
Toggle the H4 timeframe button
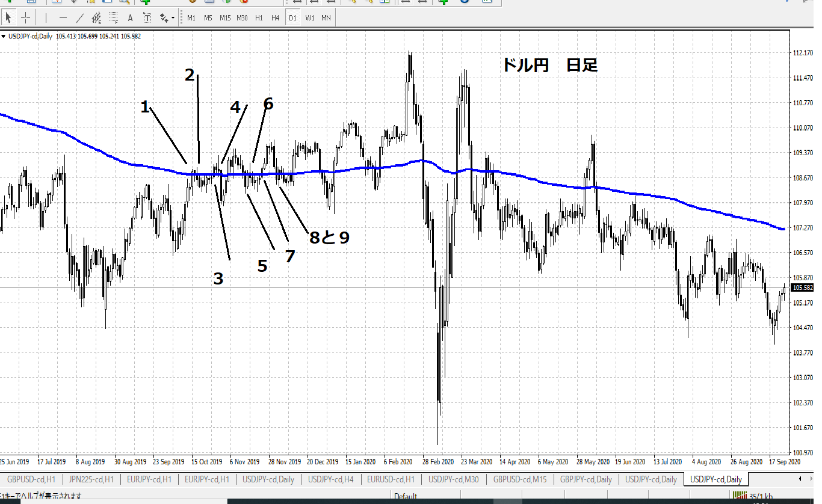pos(275,18)
